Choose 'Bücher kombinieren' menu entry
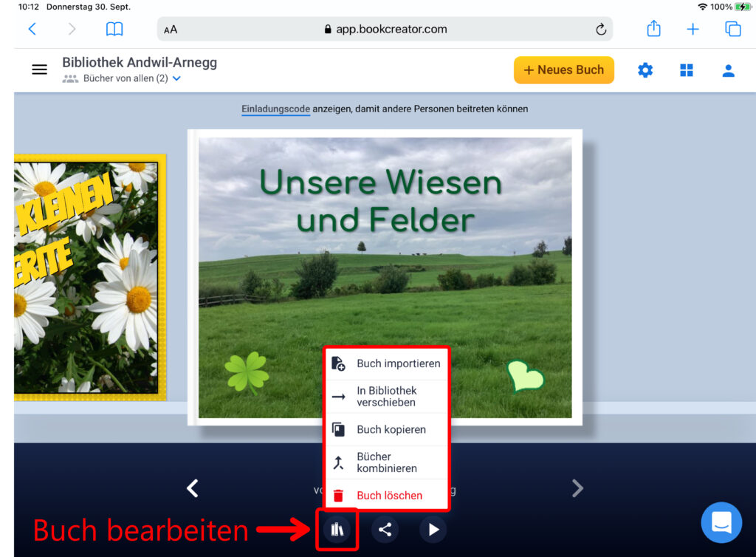 [x=387, y=462]
